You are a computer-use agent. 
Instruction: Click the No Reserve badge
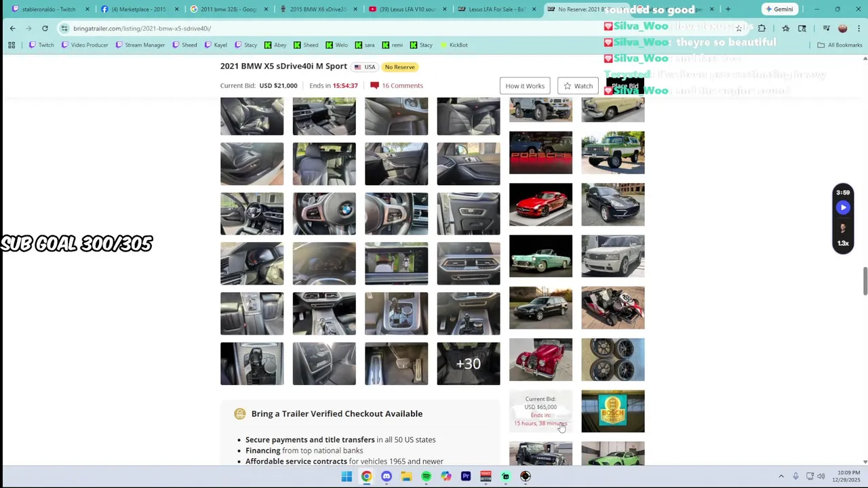tap(399, 67)
